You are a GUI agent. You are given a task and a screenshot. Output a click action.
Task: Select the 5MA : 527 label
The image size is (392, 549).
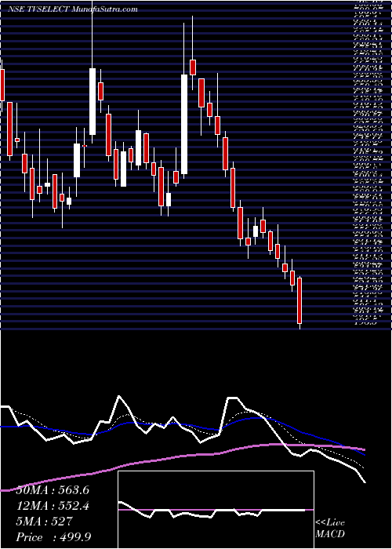pos(44,522)
